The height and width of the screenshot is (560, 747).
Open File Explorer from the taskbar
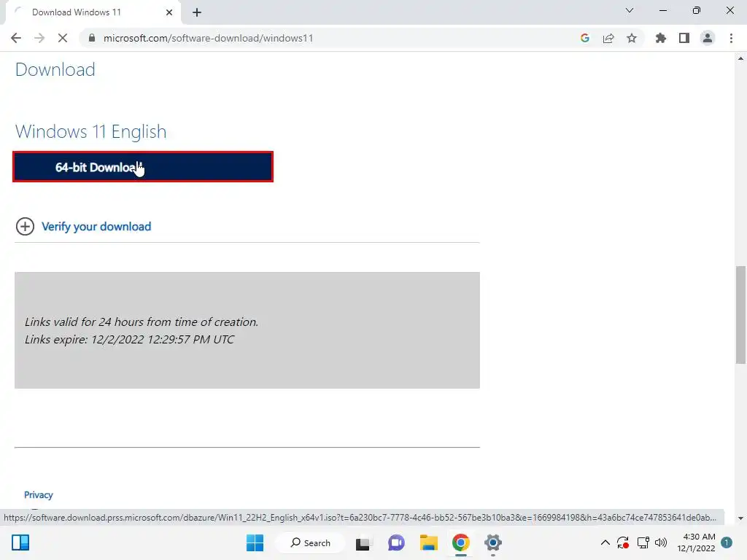click(428, 542)
